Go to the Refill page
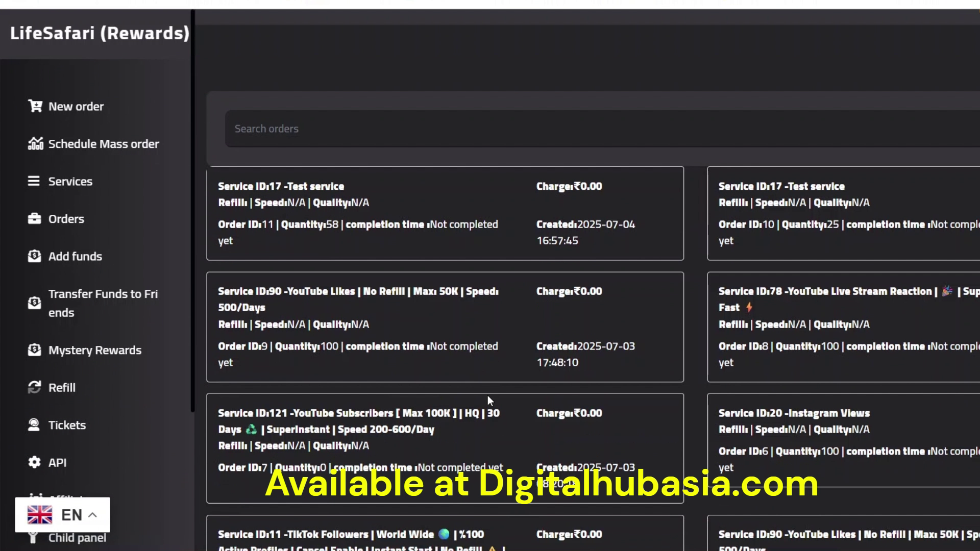 (x=62, y=388)
